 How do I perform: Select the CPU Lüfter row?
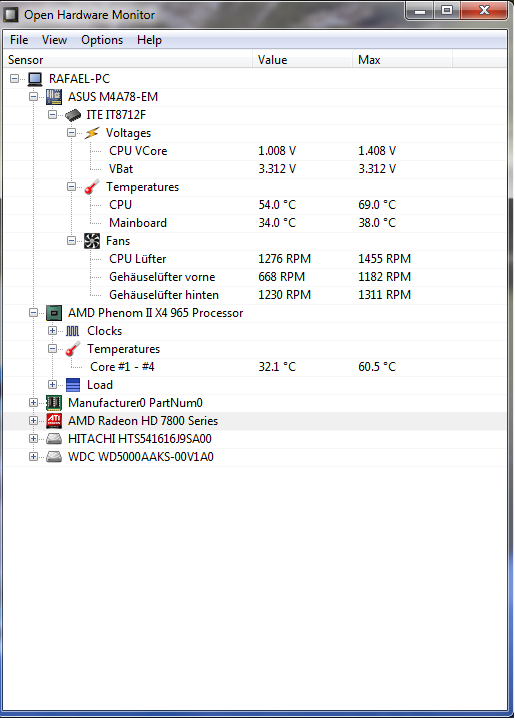click(255, 259)
